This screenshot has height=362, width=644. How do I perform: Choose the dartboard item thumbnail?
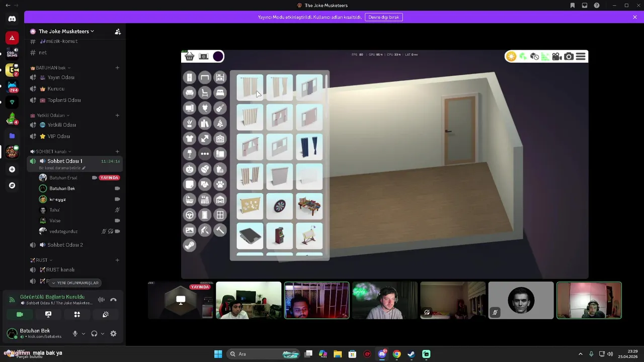tap(280, 206)
